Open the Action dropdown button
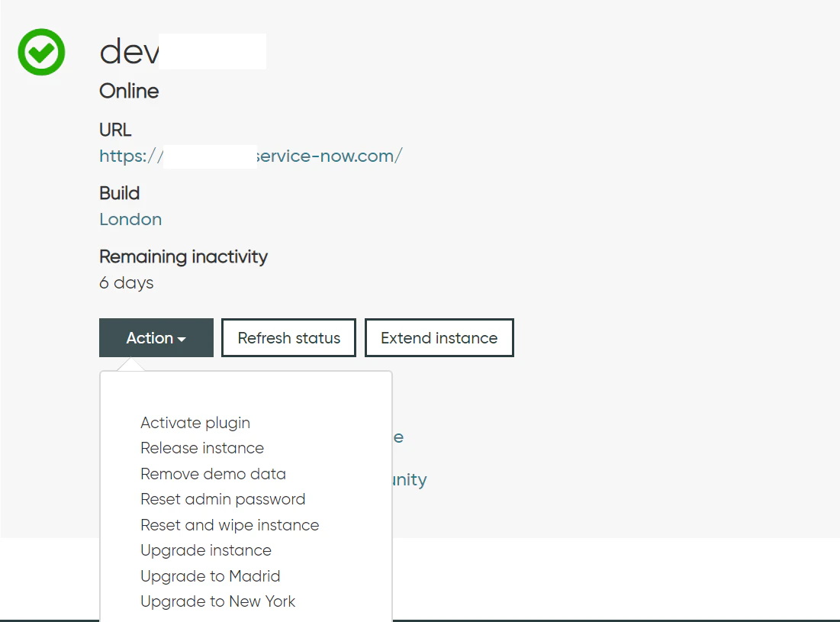This screenshot has width=840, height=622. (x=156, y=338)
